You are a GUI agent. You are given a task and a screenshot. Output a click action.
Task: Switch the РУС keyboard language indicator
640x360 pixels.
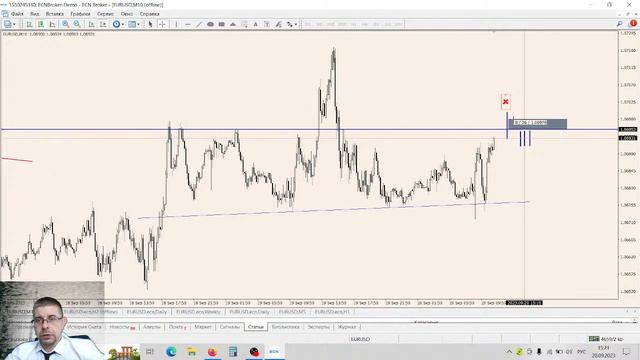[582, 351]
